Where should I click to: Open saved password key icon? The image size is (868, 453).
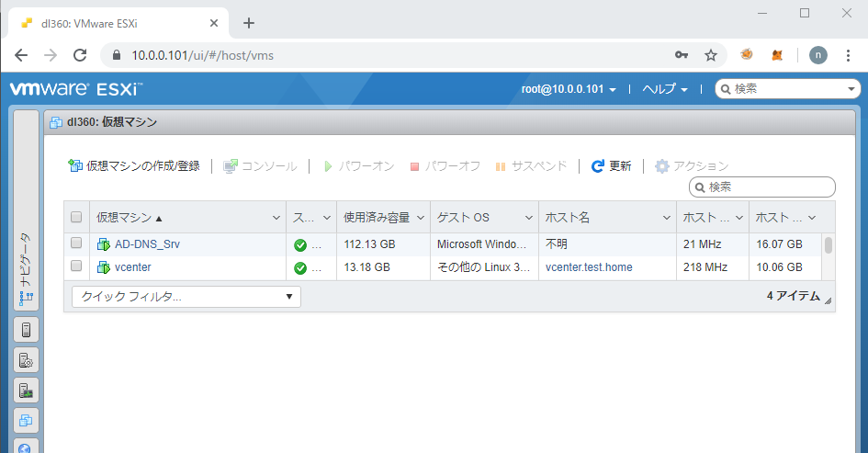click(682, 55)
